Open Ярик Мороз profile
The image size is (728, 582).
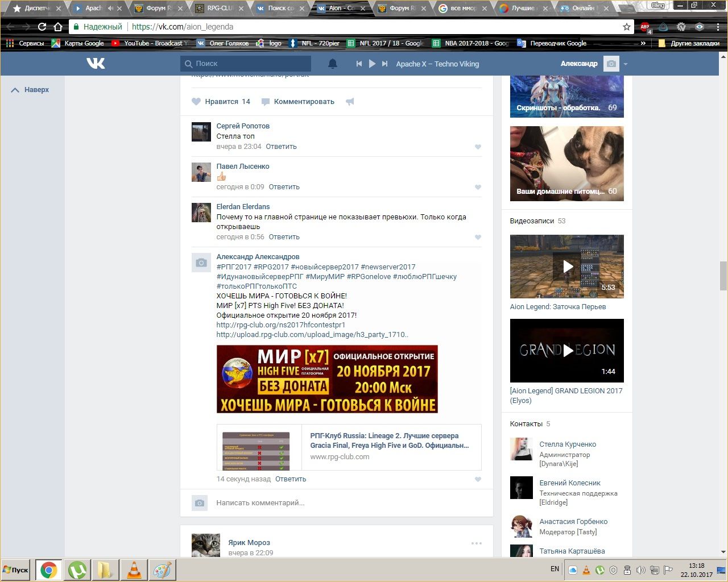coord(249,543)
